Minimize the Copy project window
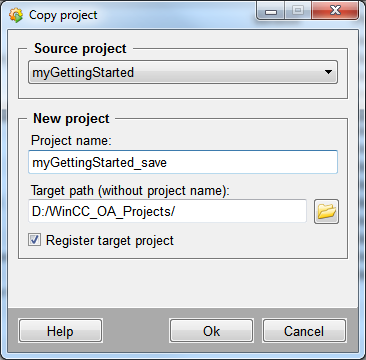This screenshot has width=366, height=360. [271, 12]
